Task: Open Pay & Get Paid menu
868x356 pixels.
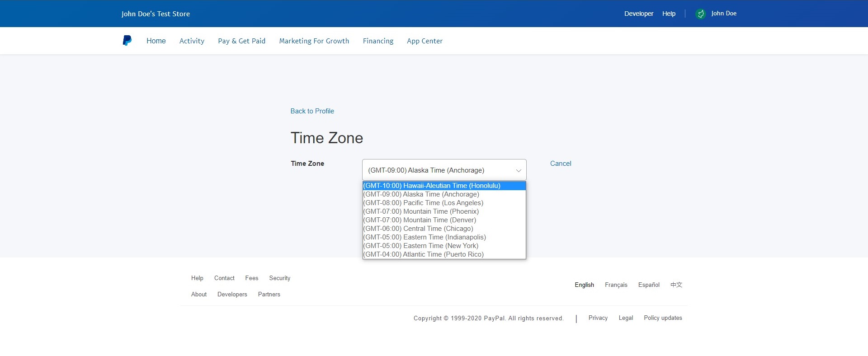Action: coord(241,41)
